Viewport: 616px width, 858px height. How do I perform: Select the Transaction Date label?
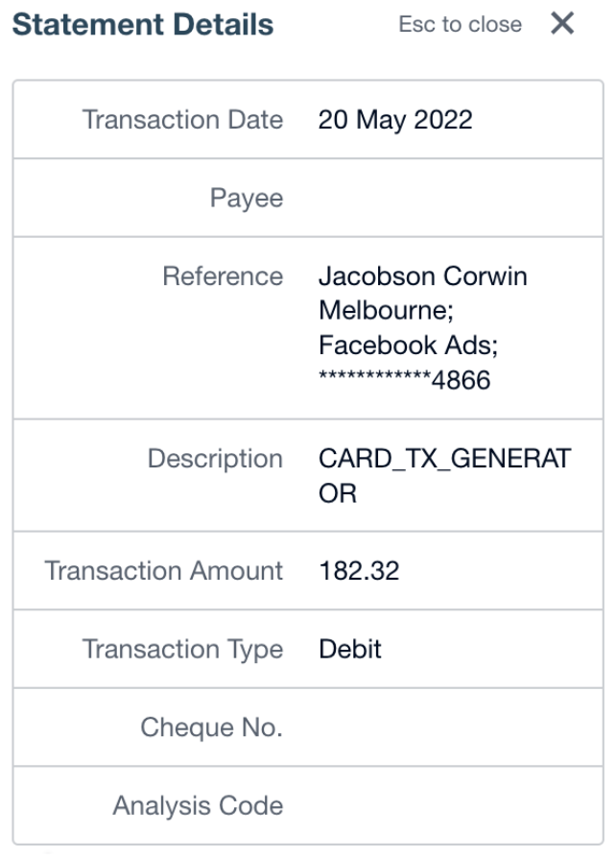tap(182, 120)
